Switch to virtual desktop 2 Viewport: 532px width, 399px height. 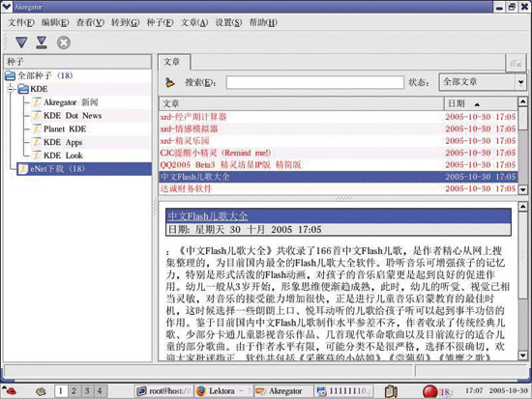(74, 391)
